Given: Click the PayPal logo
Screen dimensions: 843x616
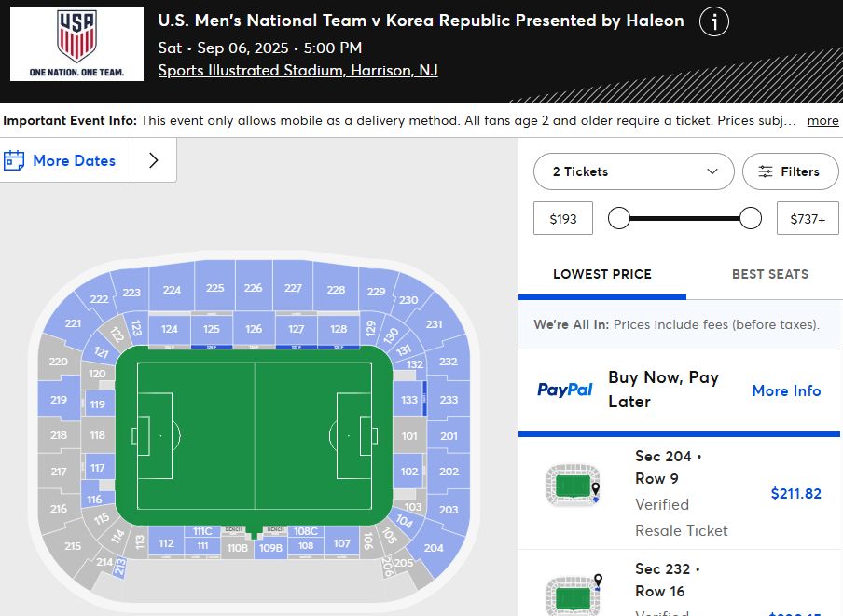Looking at the screenshot, I should click(x=564, y=390).
